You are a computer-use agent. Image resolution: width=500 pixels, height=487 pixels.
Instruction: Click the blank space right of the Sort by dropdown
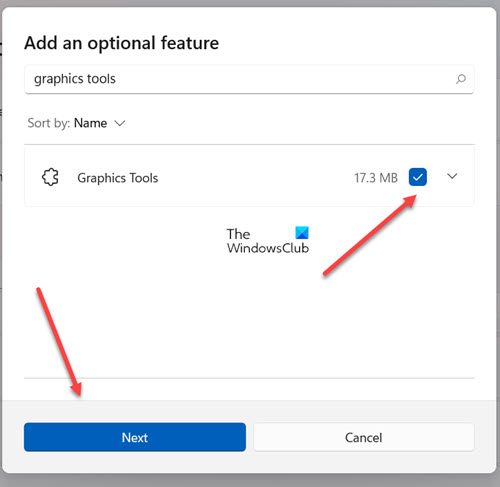point(300,123)
